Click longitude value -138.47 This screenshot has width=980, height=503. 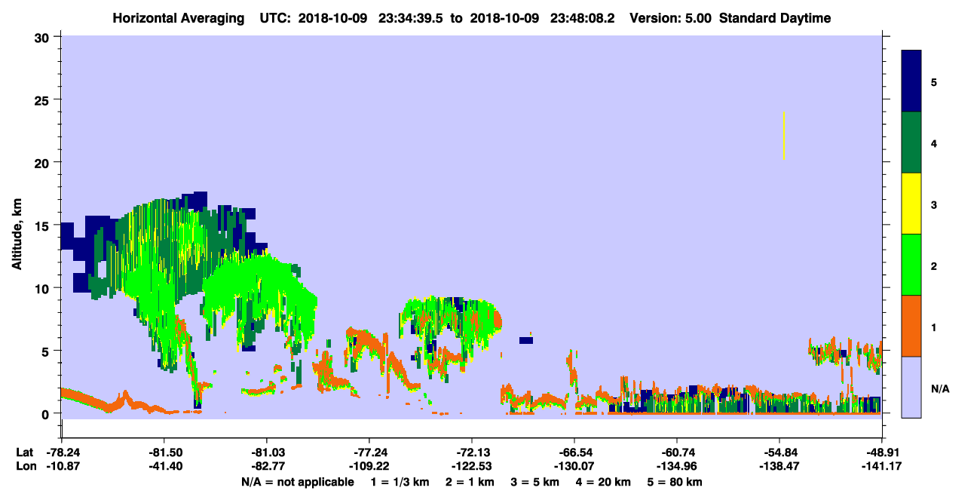click(x=779, y=467)
